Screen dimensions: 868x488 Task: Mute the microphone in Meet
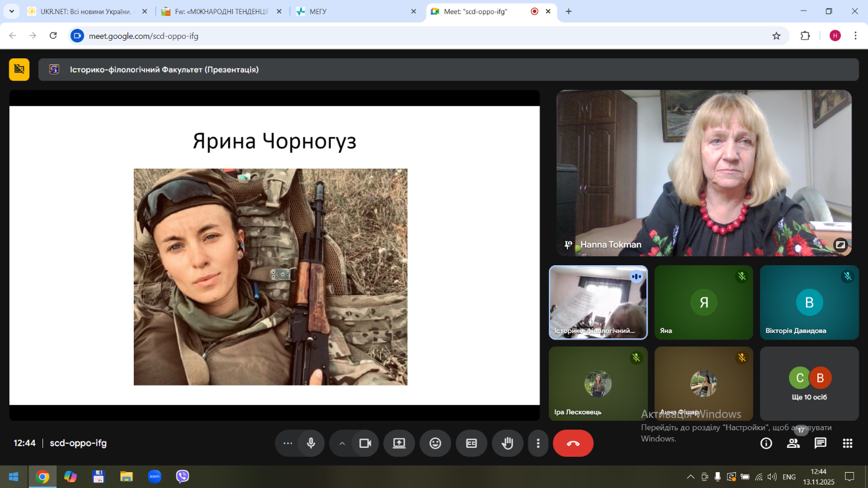tap(311, 443)
